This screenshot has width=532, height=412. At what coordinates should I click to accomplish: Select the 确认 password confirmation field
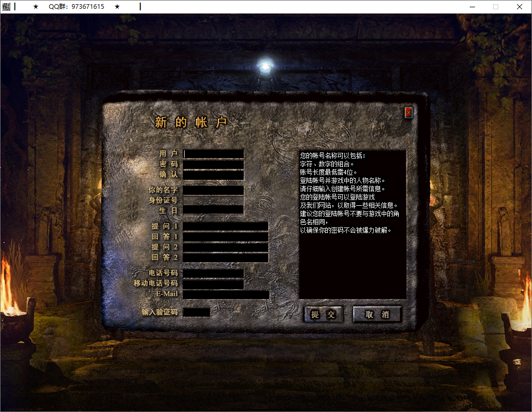[214, 175]
